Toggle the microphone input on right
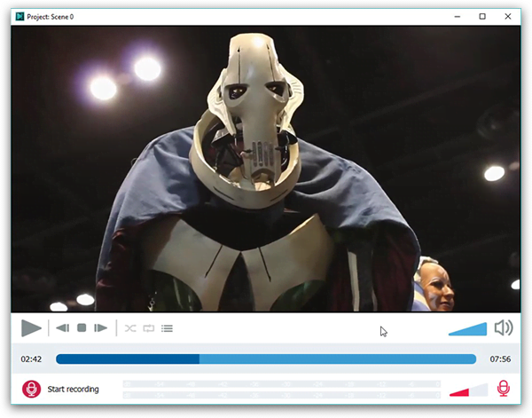The width and height of the screenshot is (532, 418). click(x=504, y=389)
